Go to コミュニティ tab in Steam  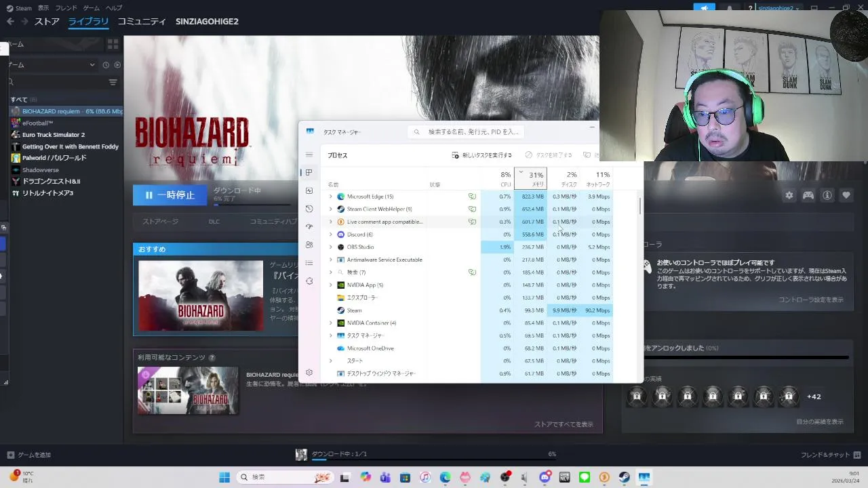(x=142, y=21)
